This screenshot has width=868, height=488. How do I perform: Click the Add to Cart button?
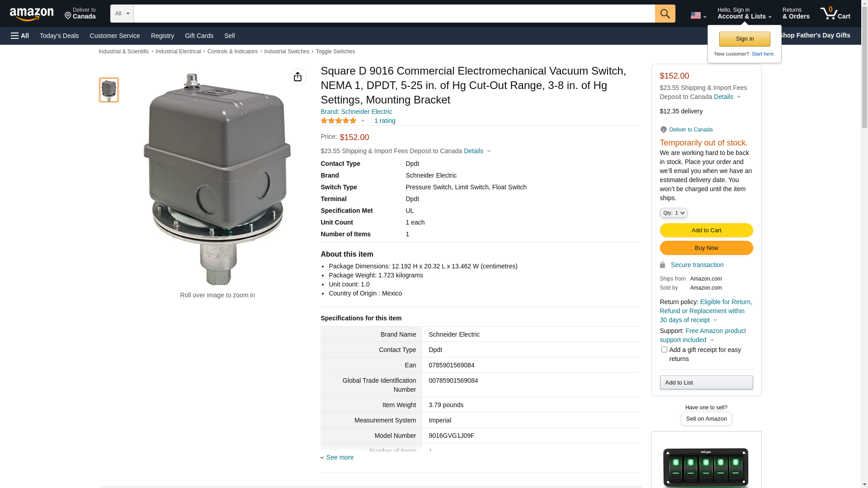pyautogui.click(x=706, y=230)
